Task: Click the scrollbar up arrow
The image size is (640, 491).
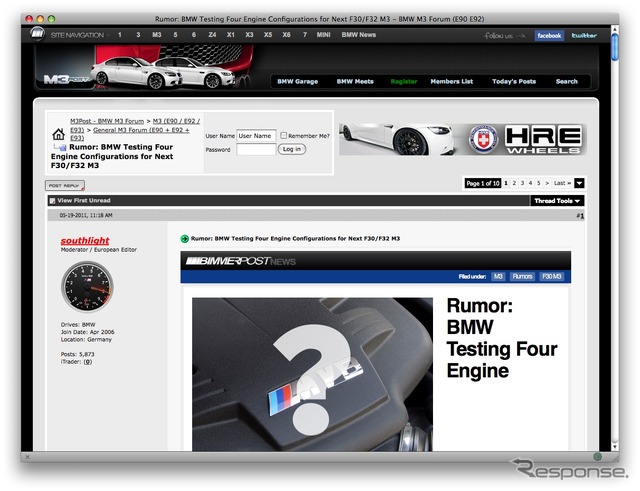Action: pos(615,29)
